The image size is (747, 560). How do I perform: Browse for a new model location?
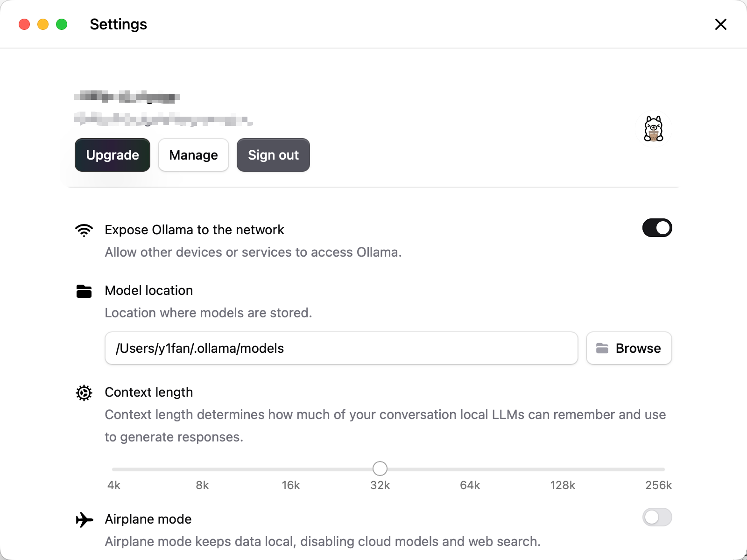(x=628, y=348)
